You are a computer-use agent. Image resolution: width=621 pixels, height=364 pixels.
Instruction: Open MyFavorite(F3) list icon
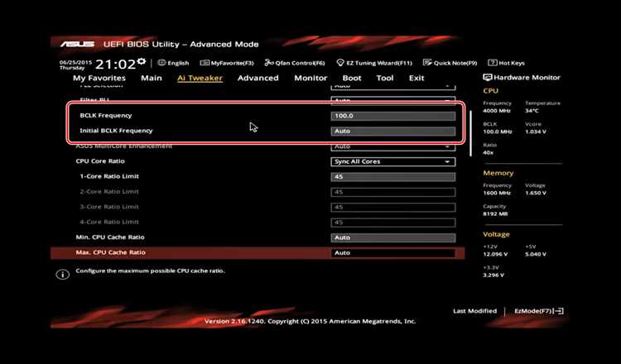[x=205, y=63]
